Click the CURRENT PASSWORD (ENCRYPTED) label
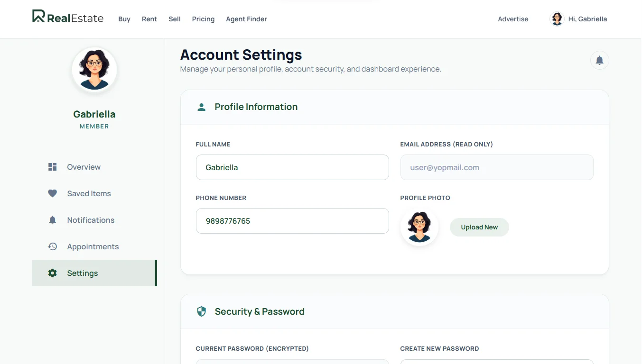Image resolution: width=642 pixels, height=364 pixels. pos(252,349)
